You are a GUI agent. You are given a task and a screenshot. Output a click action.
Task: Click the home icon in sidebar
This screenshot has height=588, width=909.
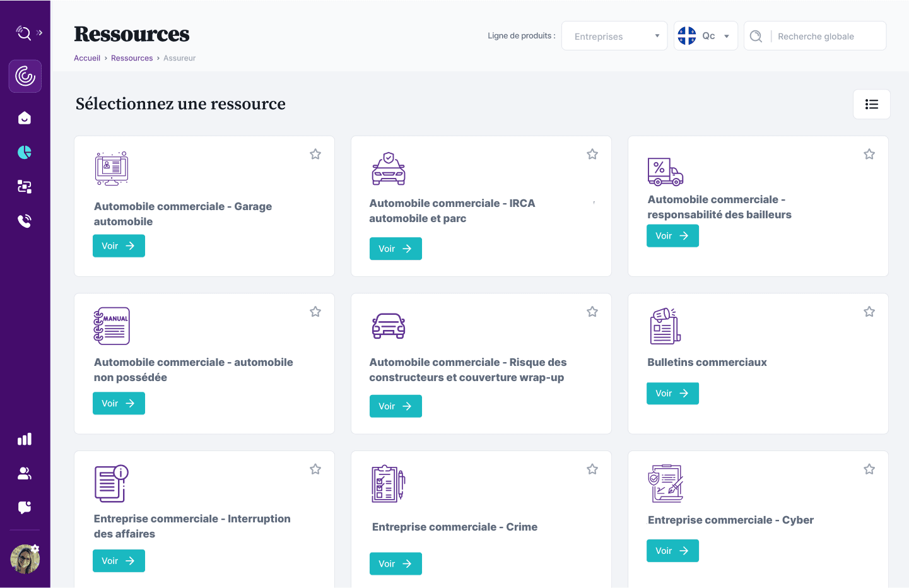pyautogui.click(x=25, y=118)
